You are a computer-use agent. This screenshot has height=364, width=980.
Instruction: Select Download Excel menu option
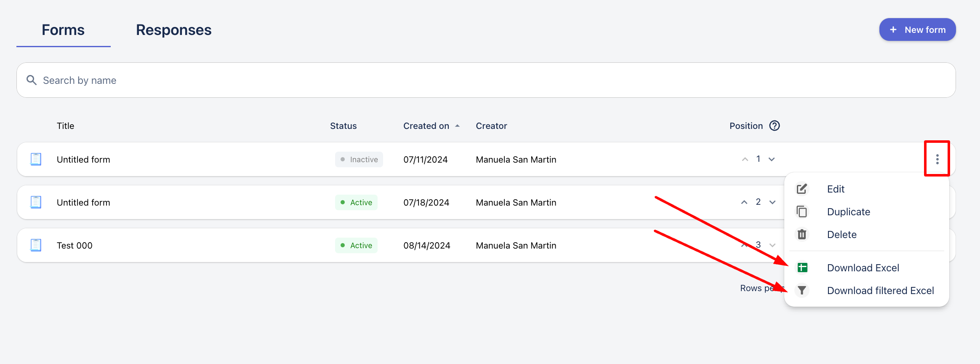click(x=863, y=268)
